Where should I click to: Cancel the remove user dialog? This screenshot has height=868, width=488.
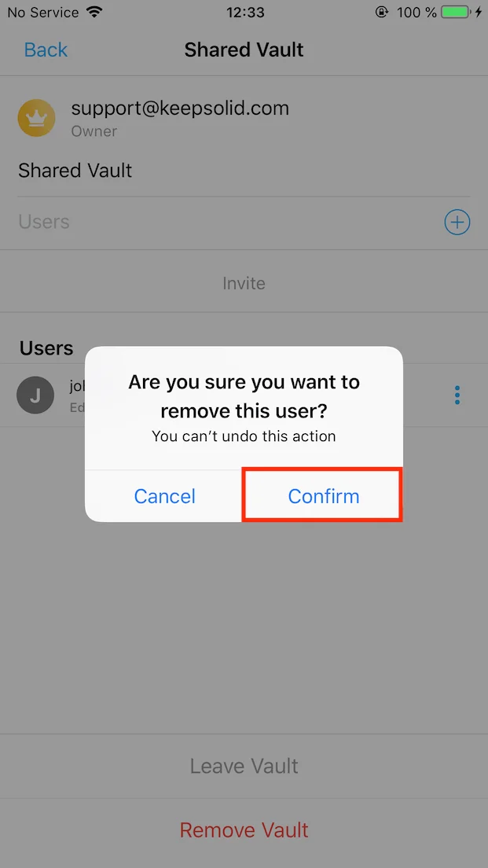[164, 495]
